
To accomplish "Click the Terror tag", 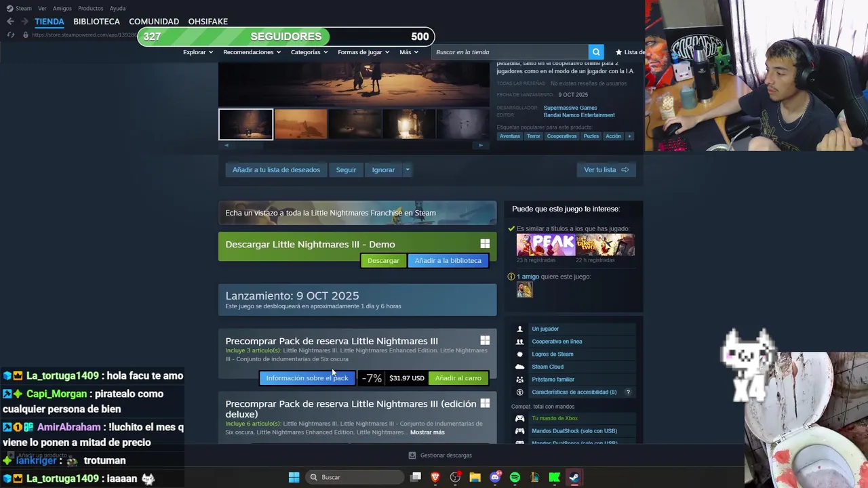I will click(534, 136).
